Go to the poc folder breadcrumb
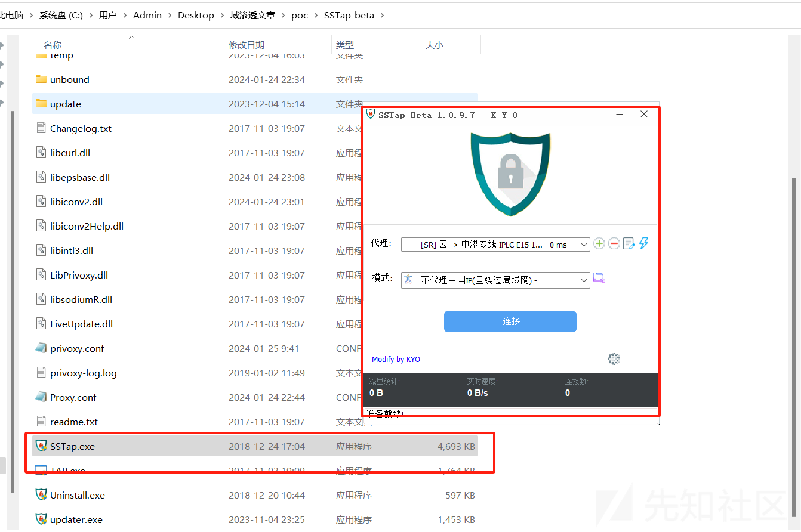The image size is (801, 532). (x=300, y=16)
